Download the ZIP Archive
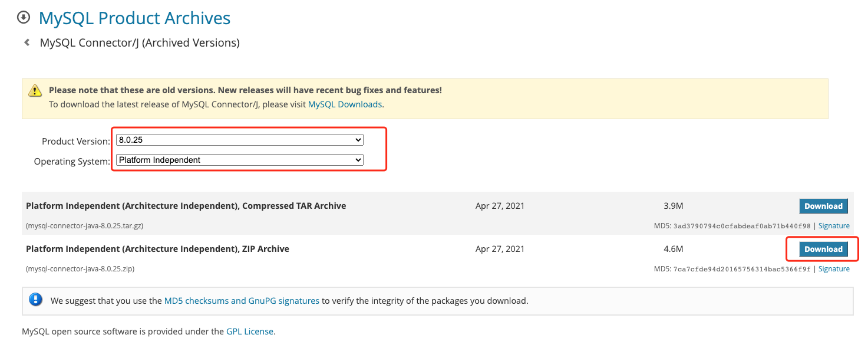Screen dimensions: 868x351 (823, 249)
